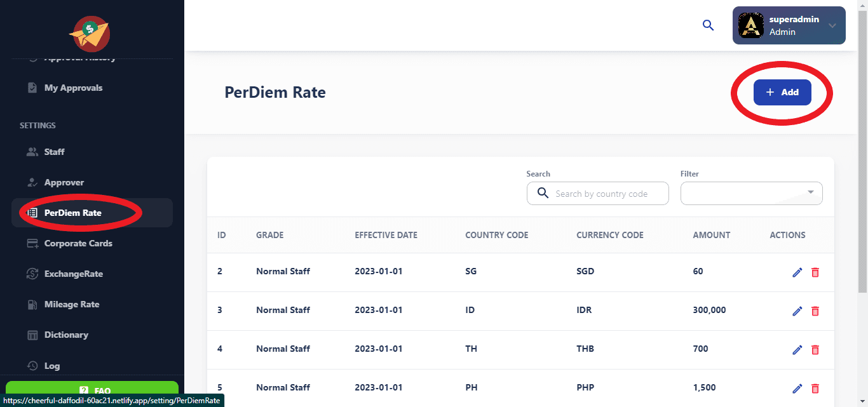Click edit pencil for the IDR row
This screenshot has width=868, height=407.
tap(797, 311)
